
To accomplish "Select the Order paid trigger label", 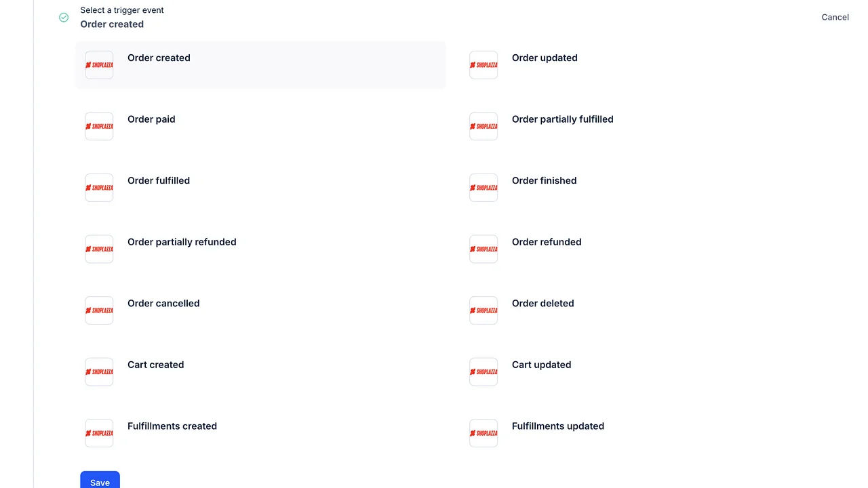I will point(151,119).
